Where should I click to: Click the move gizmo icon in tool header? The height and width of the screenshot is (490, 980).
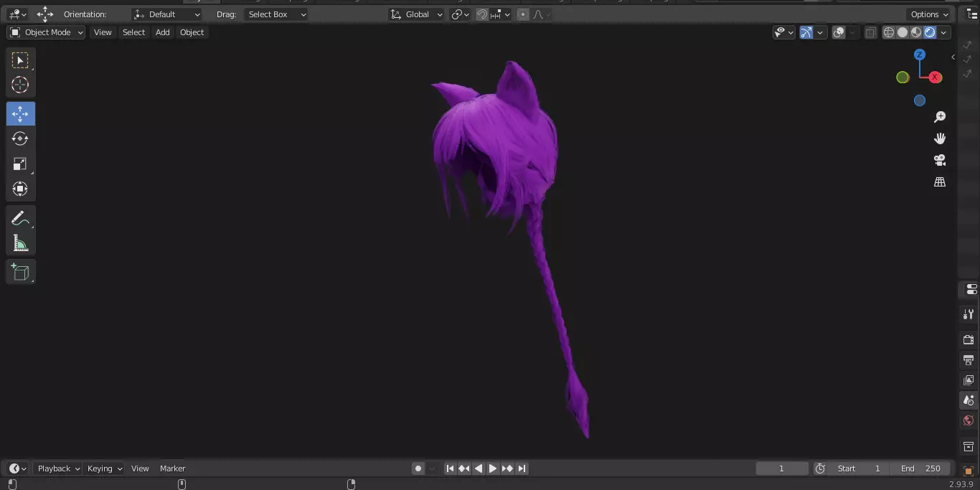45,14
